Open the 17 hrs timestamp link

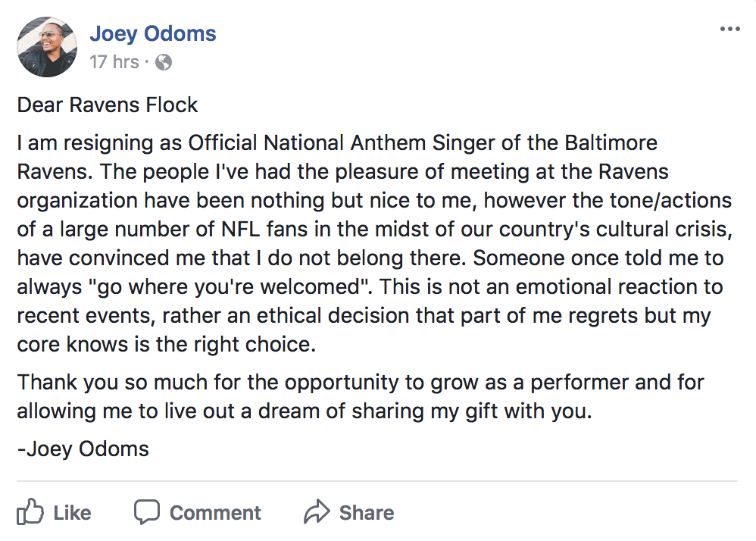tap(114, 62)
